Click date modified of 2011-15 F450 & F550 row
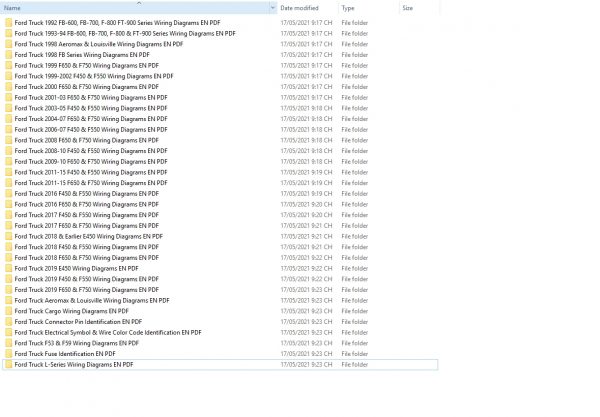Screen dimensions: 600x417 tap(306, 173)
